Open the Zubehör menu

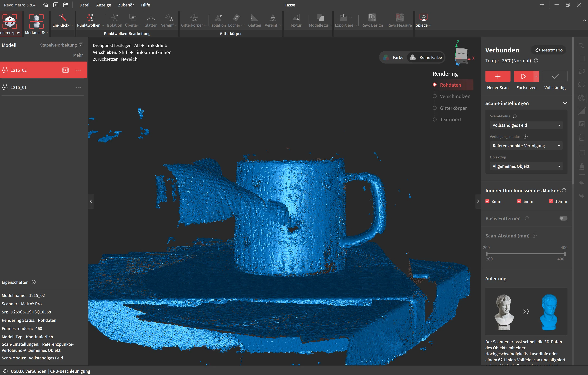point(126,5)
